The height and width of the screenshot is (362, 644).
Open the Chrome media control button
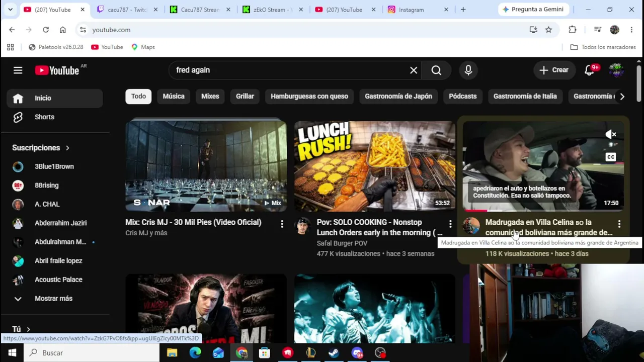coord(597,30)
